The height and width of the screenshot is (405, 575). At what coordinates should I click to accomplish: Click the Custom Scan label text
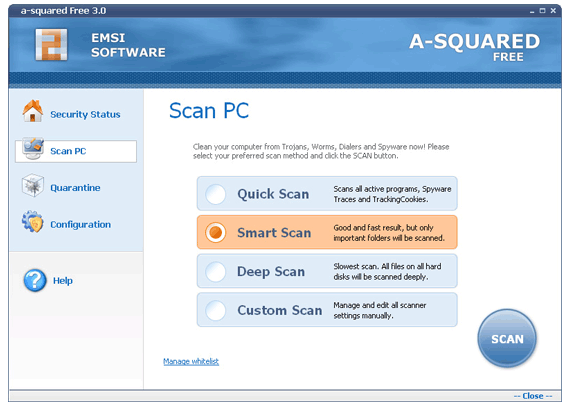(280, 310)
